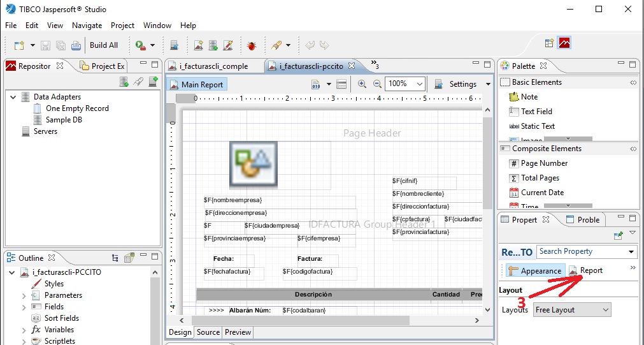Viewport: 644px width, 345px height.
Task: Open the Help menu
Action: [x=188, y=26]
